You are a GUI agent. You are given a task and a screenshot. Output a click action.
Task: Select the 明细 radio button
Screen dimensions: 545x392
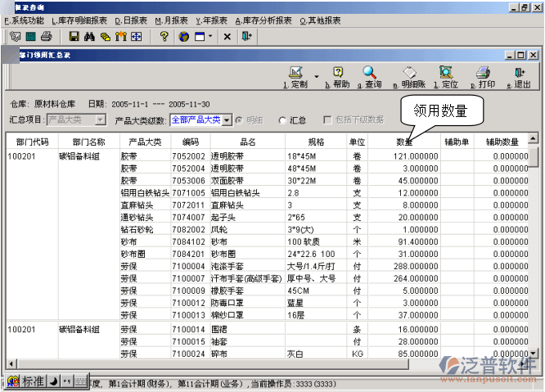point(239,120)
